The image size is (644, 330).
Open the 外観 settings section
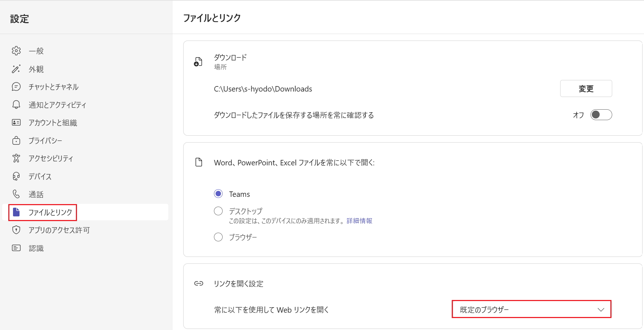point(85,69)
